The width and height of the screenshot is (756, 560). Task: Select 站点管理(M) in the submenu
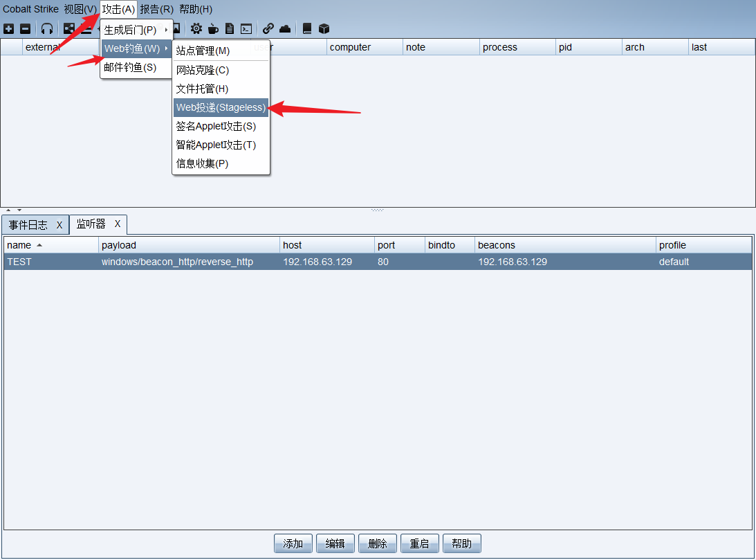point(221,51)
